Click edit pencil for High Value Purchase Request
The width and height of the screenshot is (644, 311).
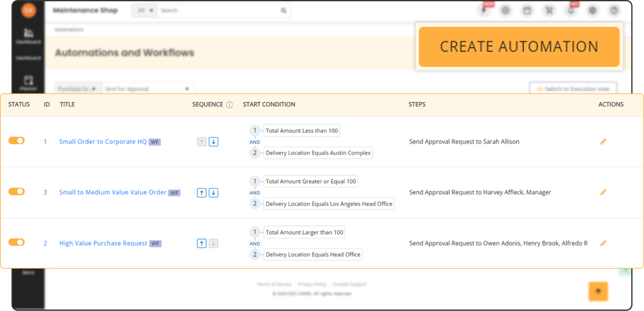point(603,243)
